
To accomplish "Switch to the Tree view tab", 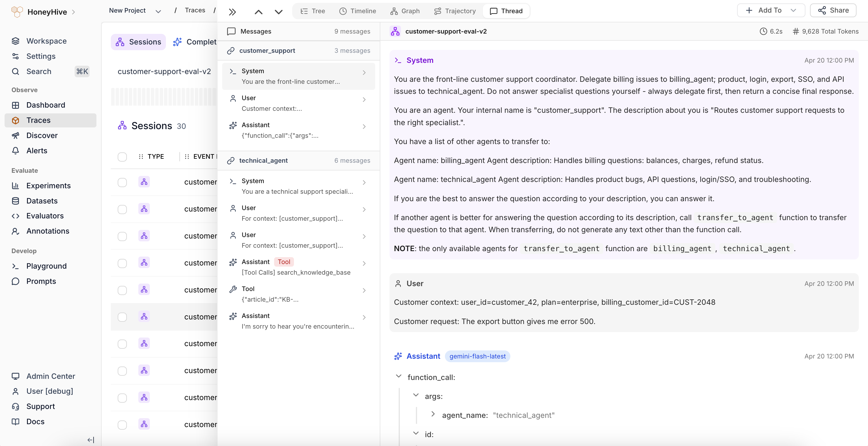I will (x=313, y=11).
